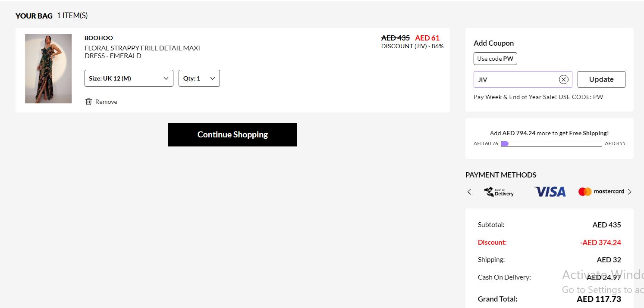Select the YOUR BAG heading
The width and height of the screenshot is (644, 308).
pos(34,16)
